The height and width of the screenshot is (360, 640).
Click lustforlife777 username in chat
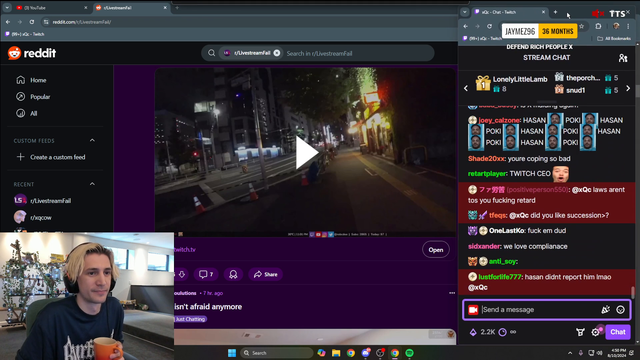[x=500, y=277]
